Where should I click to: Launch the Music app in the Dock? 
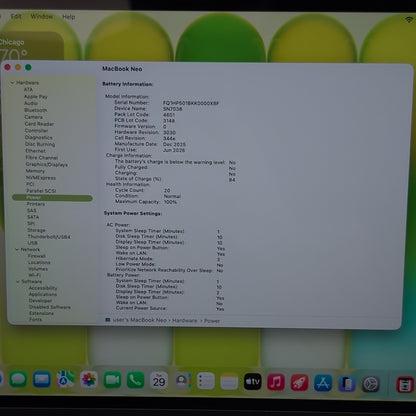276,382
